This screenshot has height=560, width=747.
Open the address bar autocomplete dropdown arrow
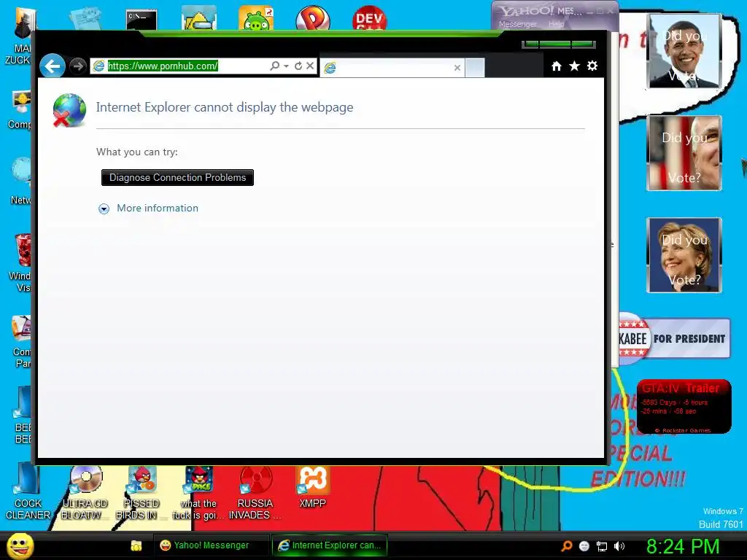tap(286, 66)
